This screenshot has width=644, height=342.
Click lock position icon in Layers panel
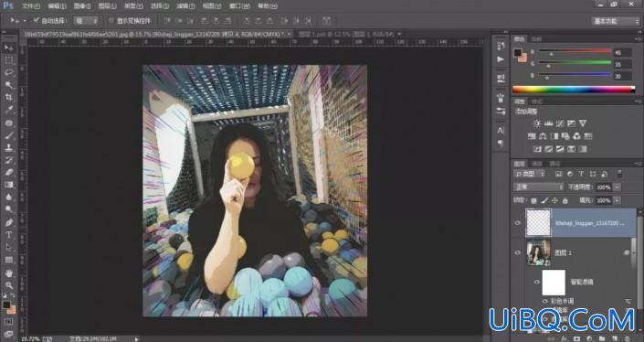click(x=554, y=200)
